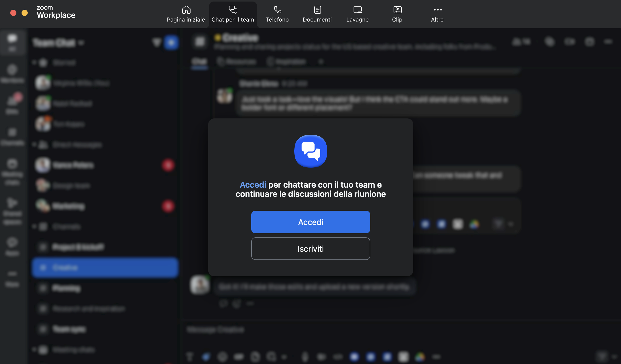Open the Telefono phone icon

(277, 14)
